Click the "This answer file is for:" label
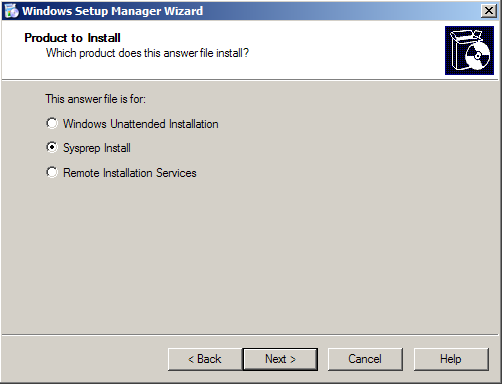 point(95,99)
